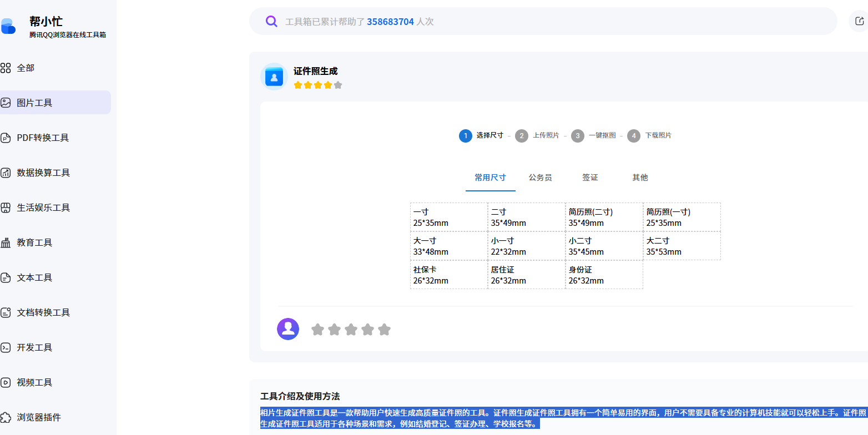Click the share icon at top right
Screen dimensions: 868x435
click(x=859, y=21)
